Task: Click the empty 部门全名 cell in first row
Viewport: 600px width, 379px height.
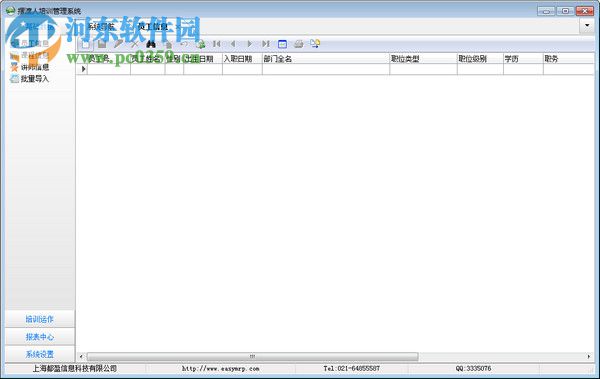Action: point(326,69)
